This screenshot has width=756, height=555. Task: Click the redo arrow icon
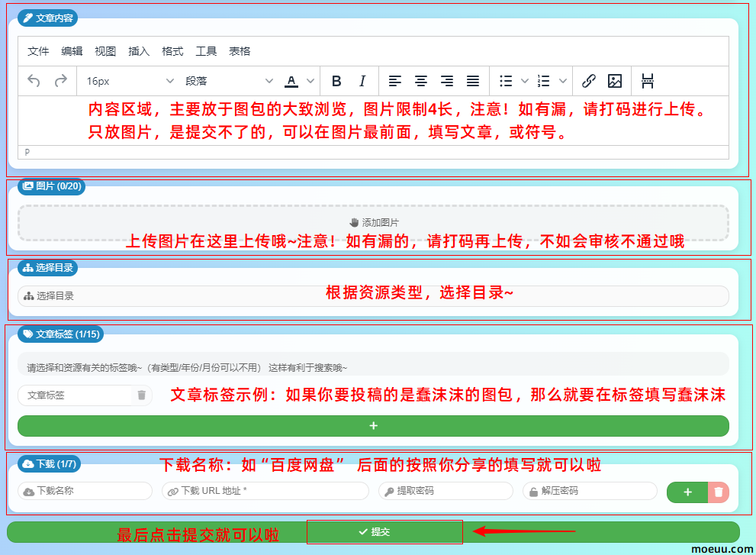pos(61,81)
